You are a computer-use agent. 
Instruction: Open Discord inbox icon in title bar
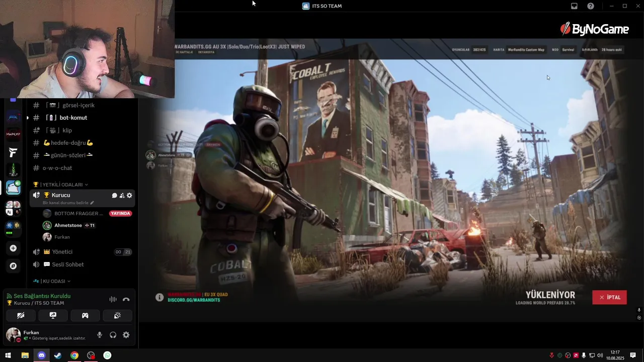pyautogui.click(x=574, y=6)
